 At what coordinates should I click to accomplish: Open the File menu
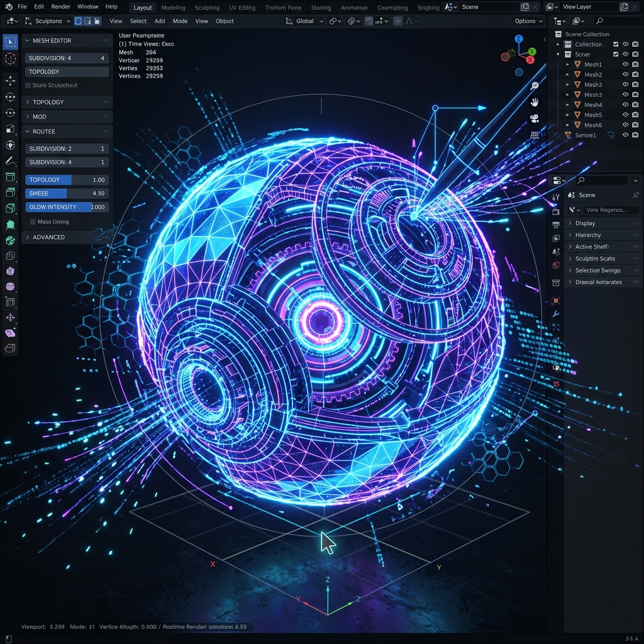(22, 6)
